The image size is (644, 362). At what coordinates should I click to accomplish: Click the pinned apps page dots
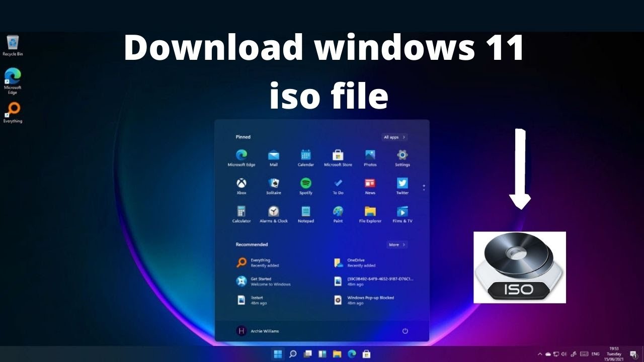424,188
